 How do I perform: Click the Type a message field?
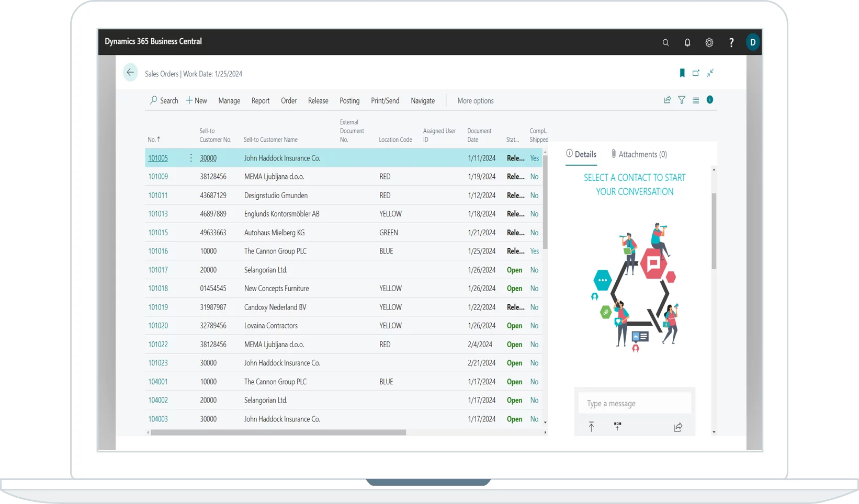[634, 404]
